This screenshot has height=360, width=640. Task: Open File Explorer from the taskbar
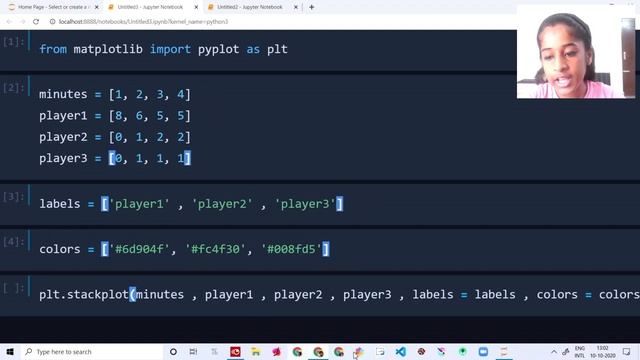coord(256,351)
